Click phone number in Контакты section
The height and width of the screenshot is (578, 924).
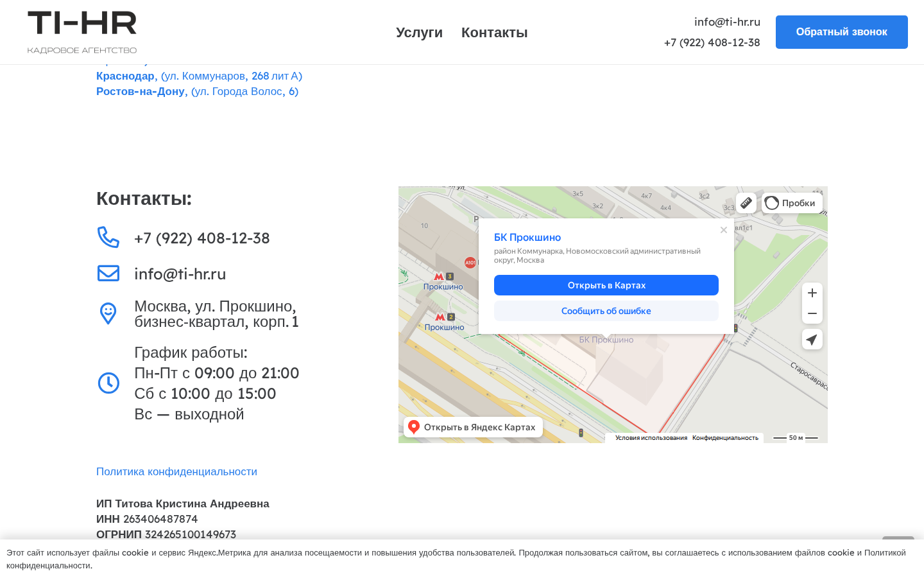[x=202, y=238]
